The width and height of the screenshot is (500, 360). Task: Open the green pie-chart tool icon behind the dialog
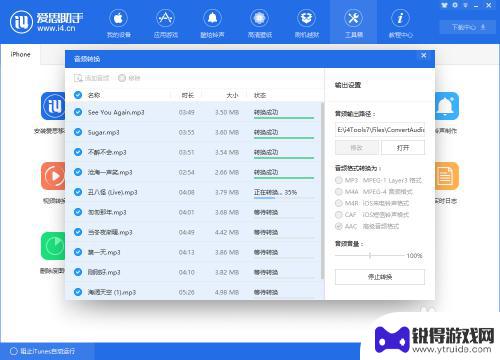click(x=53, y=246)
